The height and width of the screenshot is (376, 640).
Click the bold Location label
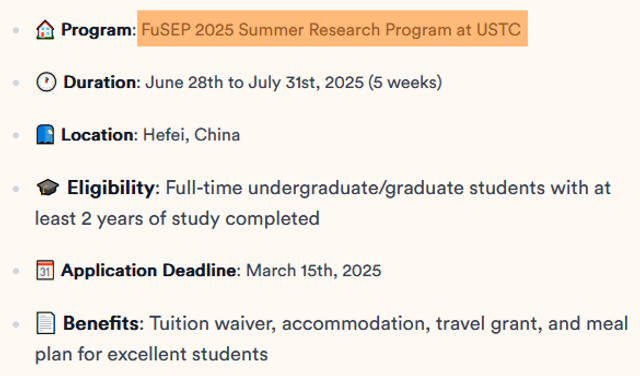(x=97, y=135)
